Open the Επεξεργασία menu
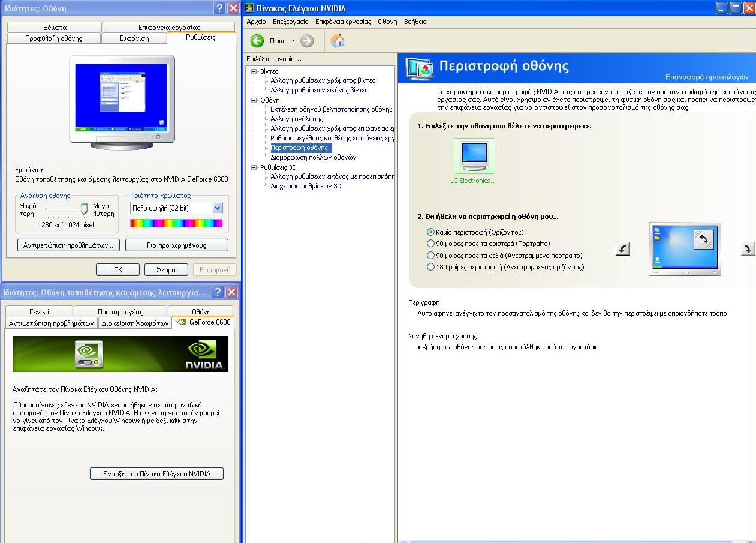 tap(290, 22)
